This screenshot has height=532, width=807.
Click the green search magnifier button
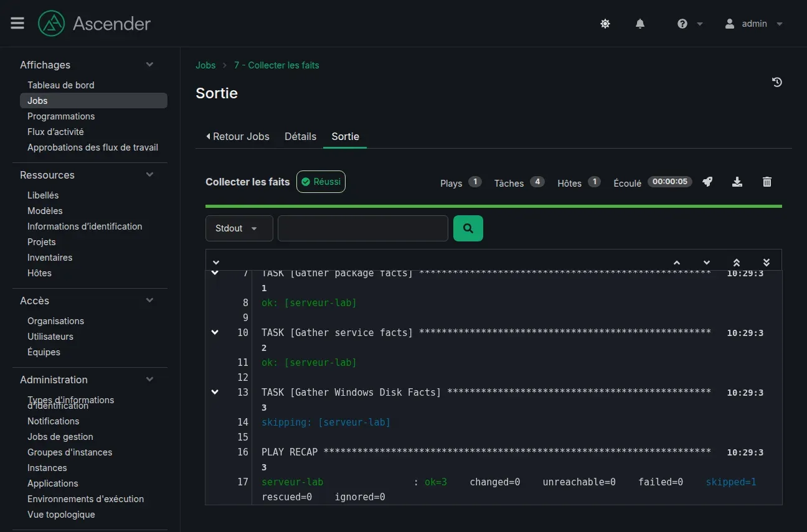[x=468, y=228]
